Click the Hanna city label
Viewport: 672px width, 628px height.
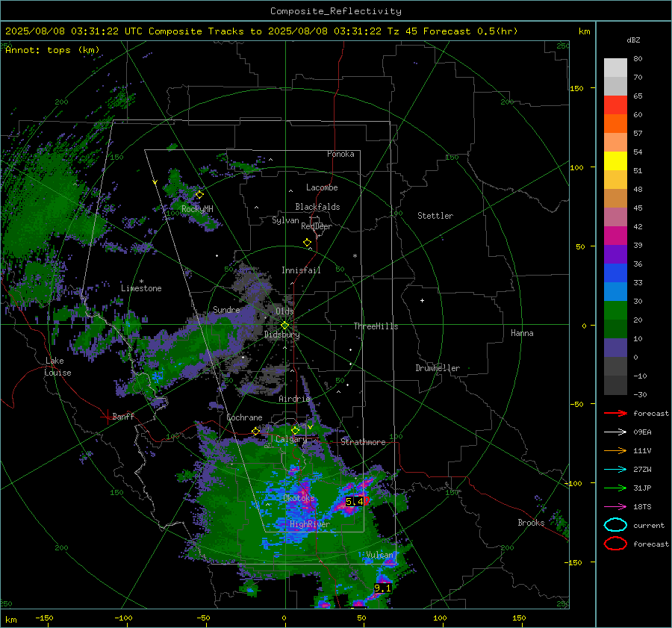point(522,333)
